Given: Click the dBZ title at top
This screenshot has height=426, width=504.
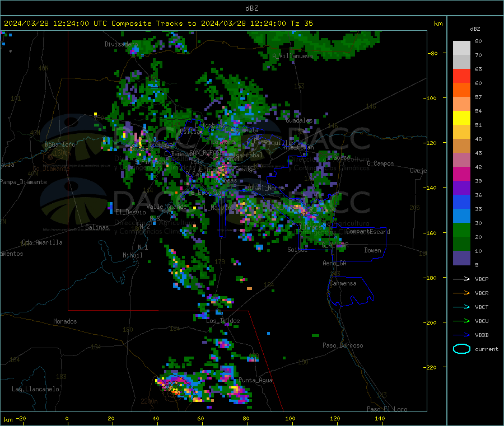Looking at the screenshot, I should point(251,8).
